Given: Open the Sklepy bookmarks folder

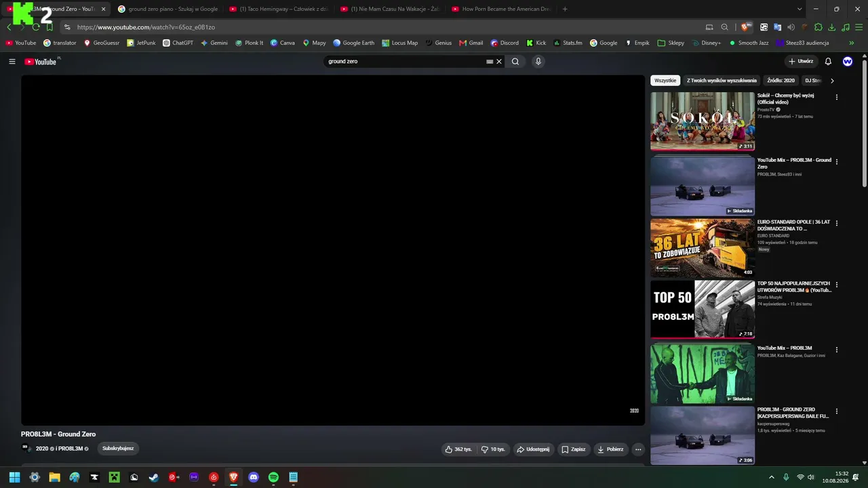Looking at the screenshot, I should point(670,43).
